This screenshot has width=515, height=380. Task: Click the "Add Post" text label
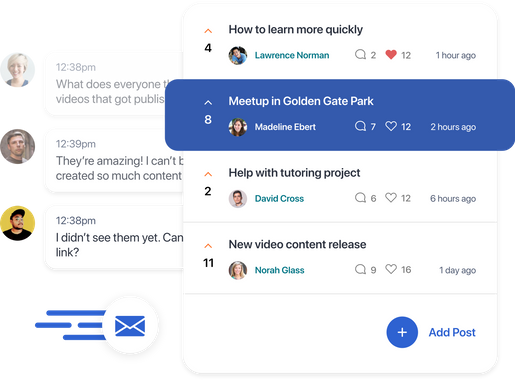[x=452, y=332]
